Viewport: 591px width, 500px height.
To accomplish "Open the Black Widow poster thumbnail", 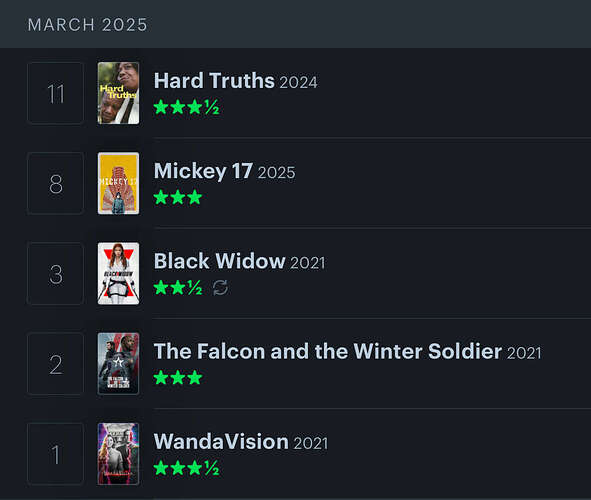I will tap(118, 274).
